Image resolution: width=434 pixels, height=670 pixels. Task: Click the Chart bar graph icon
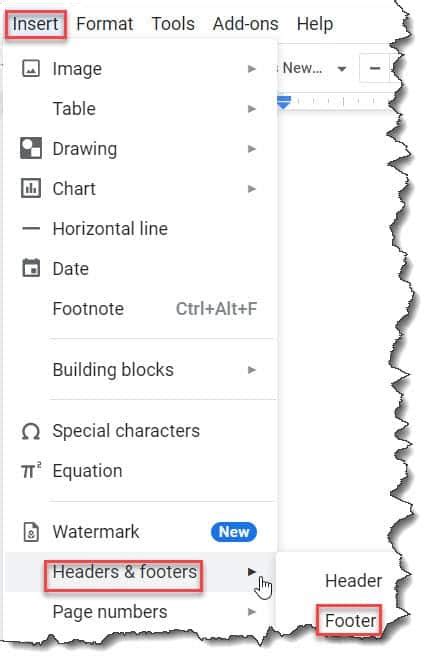pyautogui.click(x=31, y=188)
